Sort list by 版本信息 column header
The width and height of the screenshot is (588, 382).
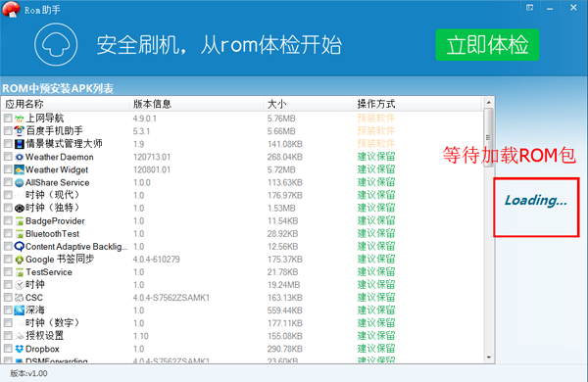(196, 104)
